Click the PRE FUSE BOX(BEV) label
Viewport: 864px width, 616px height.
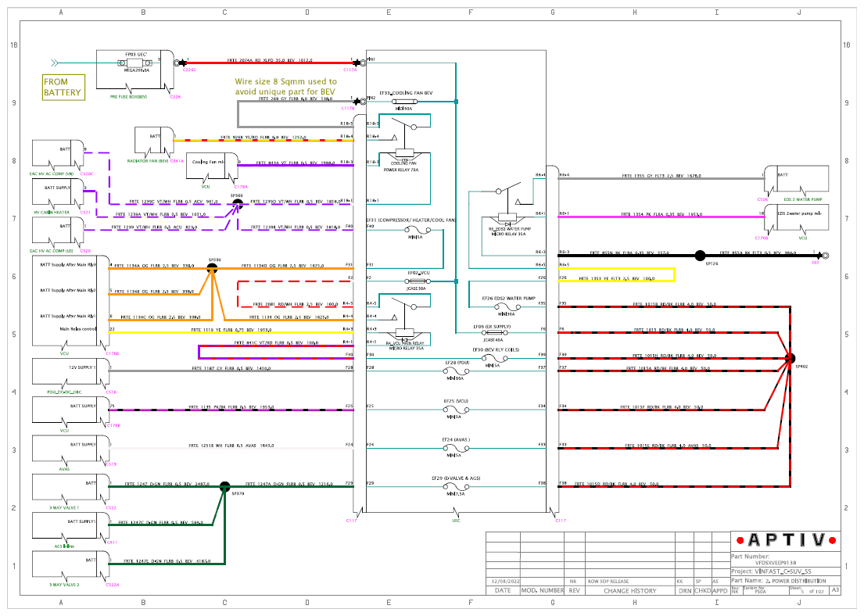pyautogui.click(x=128, y=97)
